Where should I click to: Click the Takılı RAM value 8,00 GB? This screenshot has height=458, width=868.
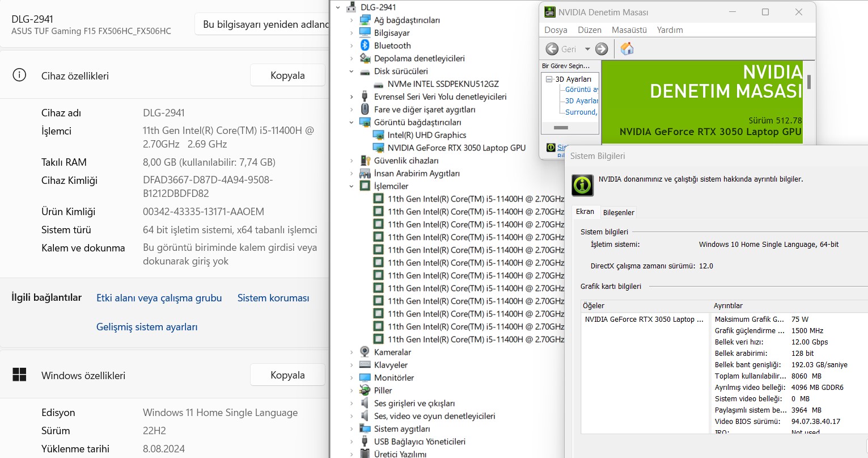pos(209,162)
